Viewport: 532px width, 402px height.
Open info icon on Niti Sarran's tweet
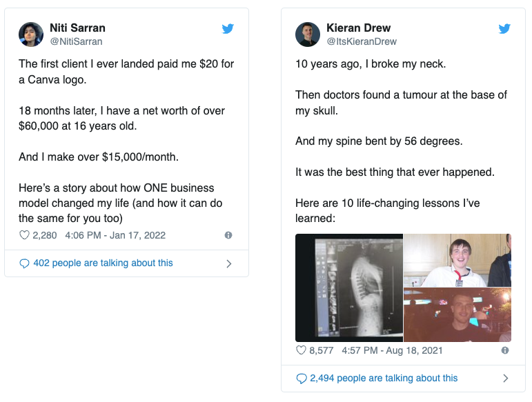pos(228,235)
